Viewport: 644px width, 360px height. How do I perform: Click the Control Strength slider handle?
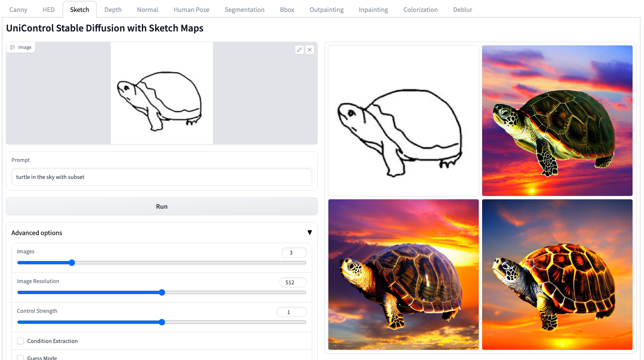162,322
